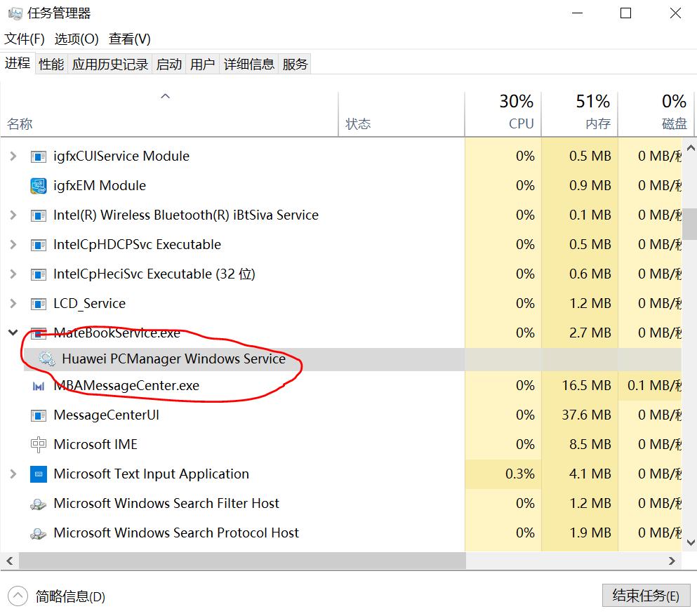Click the 37.6 MB memory value
The height and width of the screenshot is (616, 697).
(586, 415)
